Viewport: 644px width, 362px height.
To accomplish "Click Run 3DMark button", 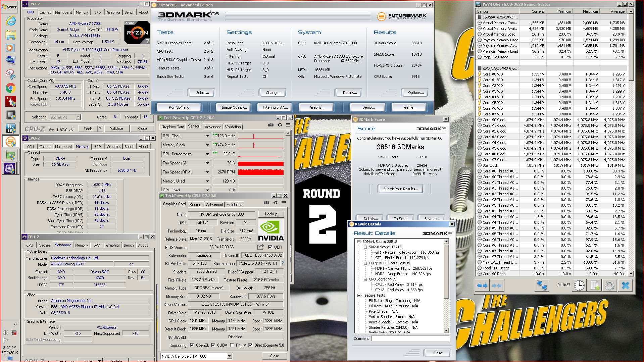I will tap(179, 107).
